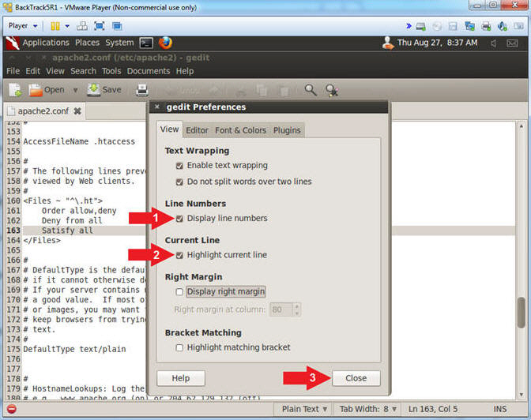Expand the Open recent files arrow

click(x=75, y=90)
